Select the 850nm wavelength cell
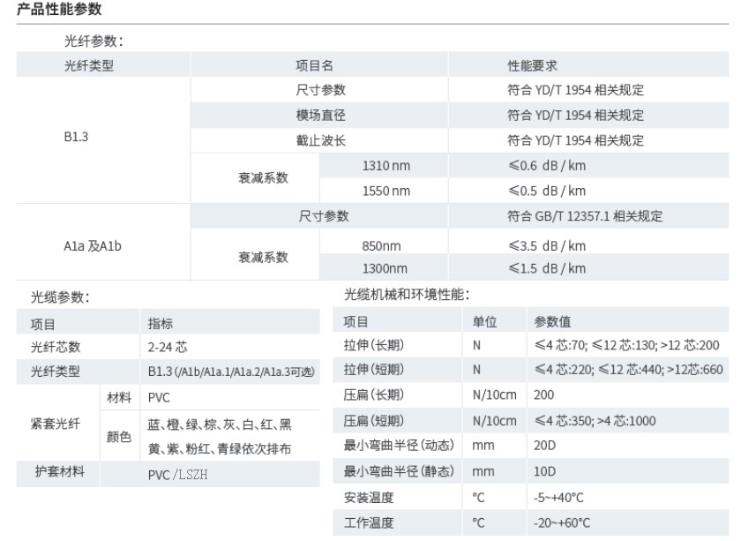This screenshot has width=756, height=541. [x=381, y=246]
